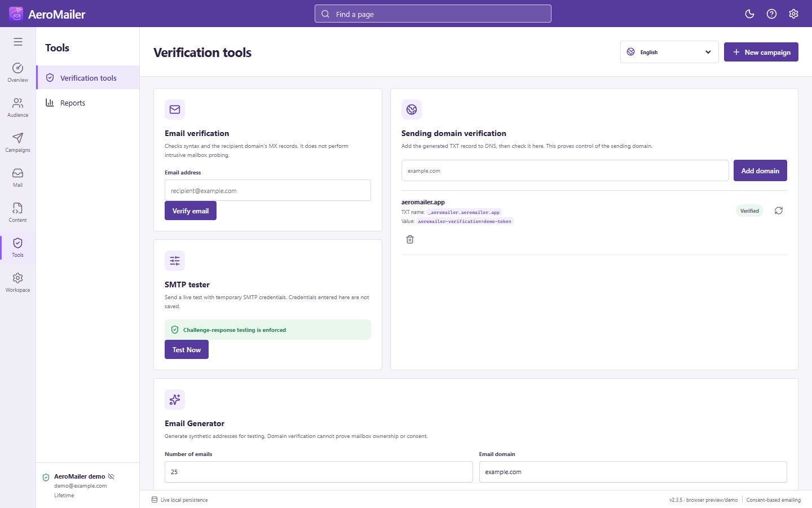The height and width of the screenshot is (508, 812).
Task: Click the New campaign button
Action: point(761,52)
